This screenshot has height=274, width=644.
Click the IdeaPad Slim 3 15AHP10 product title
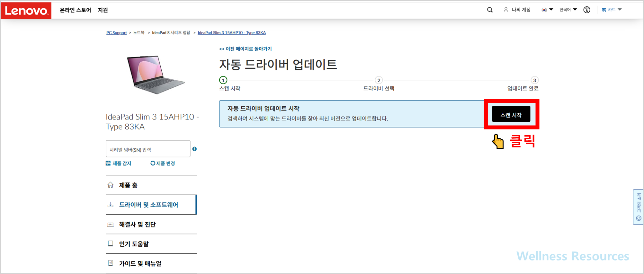pos(152,121)
